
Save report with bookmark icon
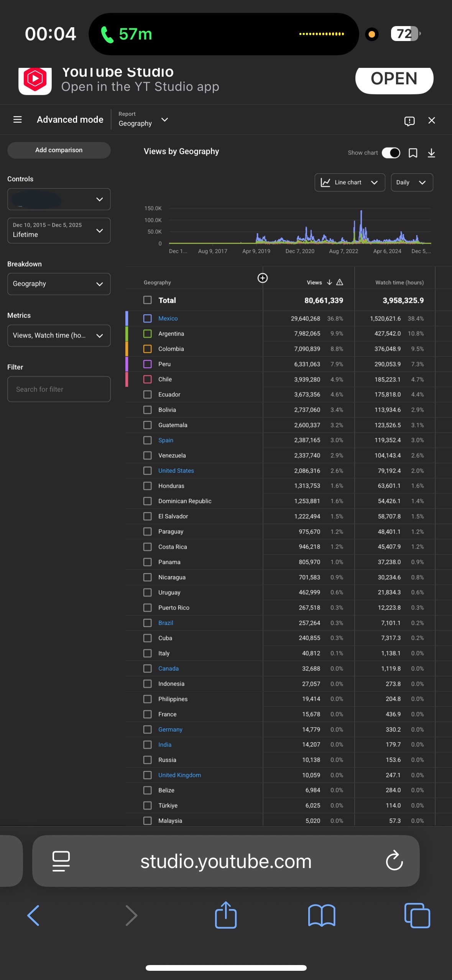(413, 153)
